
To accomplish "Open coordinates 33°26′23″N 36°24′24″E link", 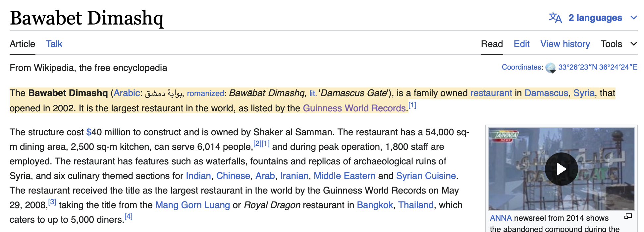I will [598, 67].
